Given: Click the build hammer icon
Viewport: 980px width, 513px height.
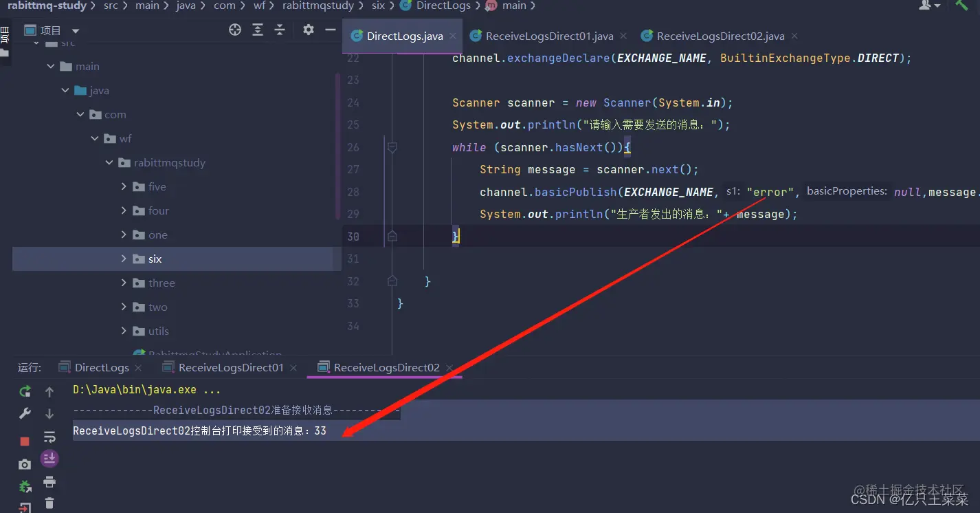Looking at the screenshot, I should 961,4.
